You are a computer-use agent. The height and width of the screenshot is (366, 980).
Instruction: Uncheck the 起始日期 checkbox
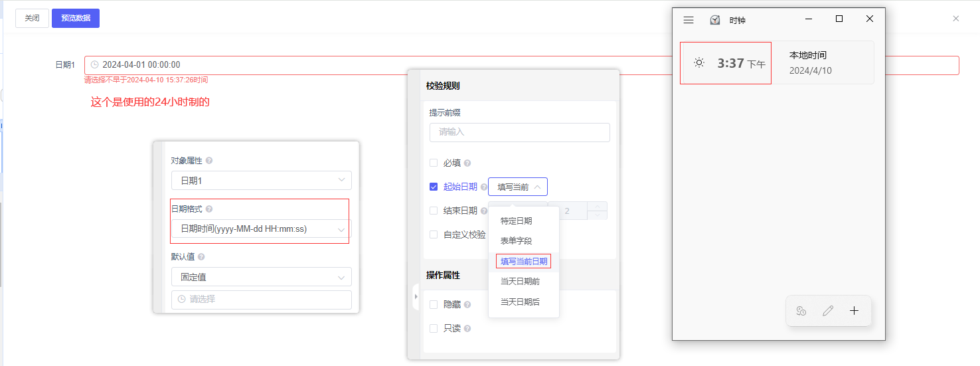pos(434,187)
